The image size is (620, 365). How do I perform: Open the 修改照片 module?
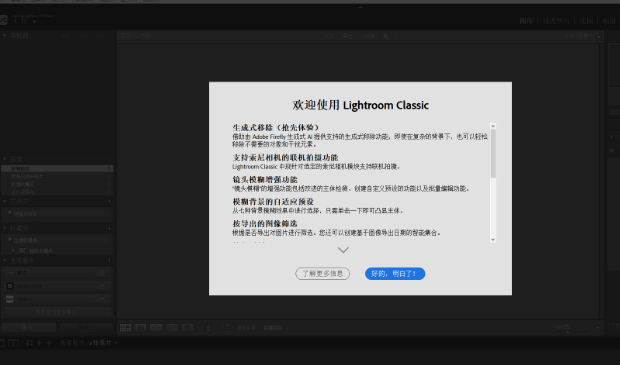(x=556, y=21)
